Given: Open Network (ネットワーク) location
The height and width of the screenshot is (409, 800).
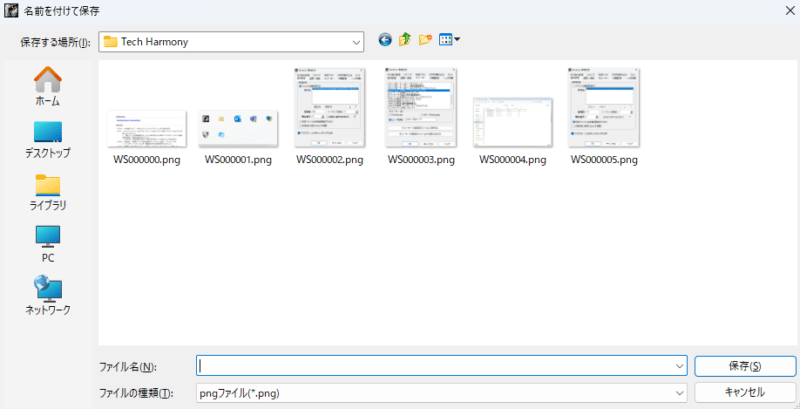Looking at the screenshot, I should pos(48,295).
